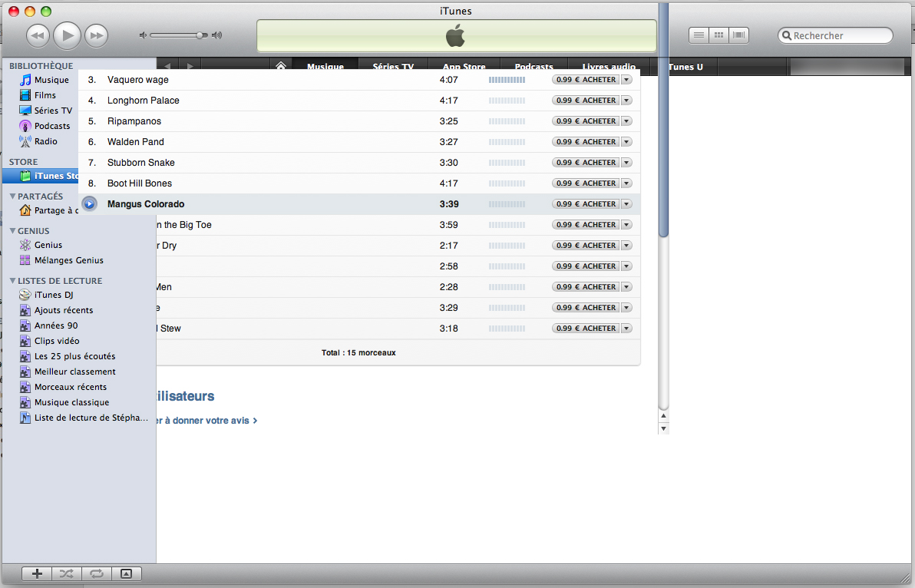Viewport: 915px width, 588px height.
Task: Collapse the LISTES DE LECTURE section
Action: click(13, 281)
